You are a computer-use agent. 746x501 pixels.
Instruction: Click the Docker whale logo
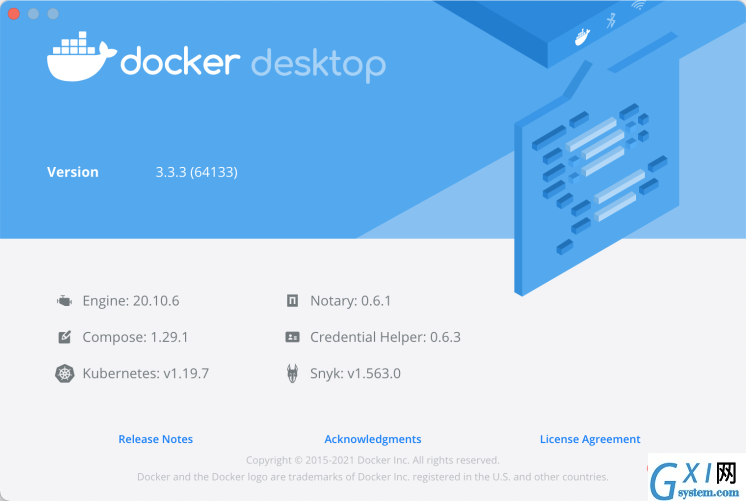pyautogui.click(x=81, y=56)
